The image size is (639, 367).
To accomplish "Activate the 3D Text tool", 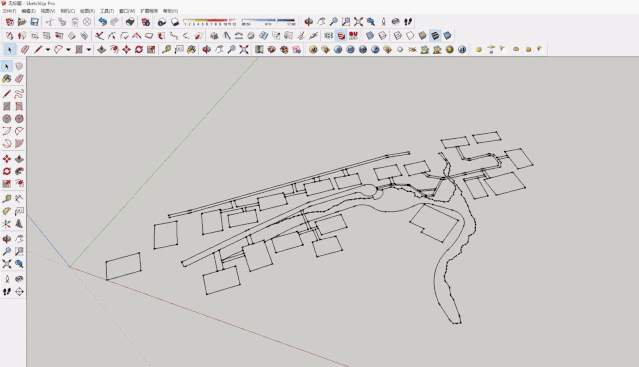I will (x=19, y=224).
